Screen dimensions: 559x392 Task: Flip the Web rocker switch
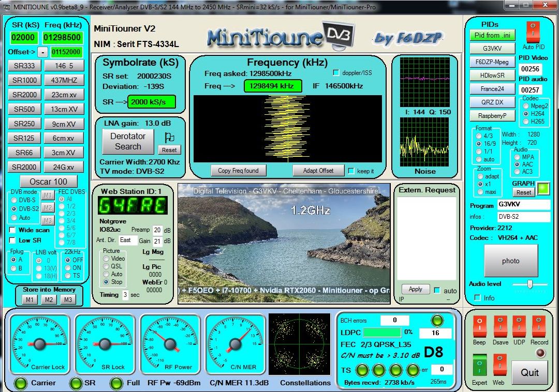(499, 366)
